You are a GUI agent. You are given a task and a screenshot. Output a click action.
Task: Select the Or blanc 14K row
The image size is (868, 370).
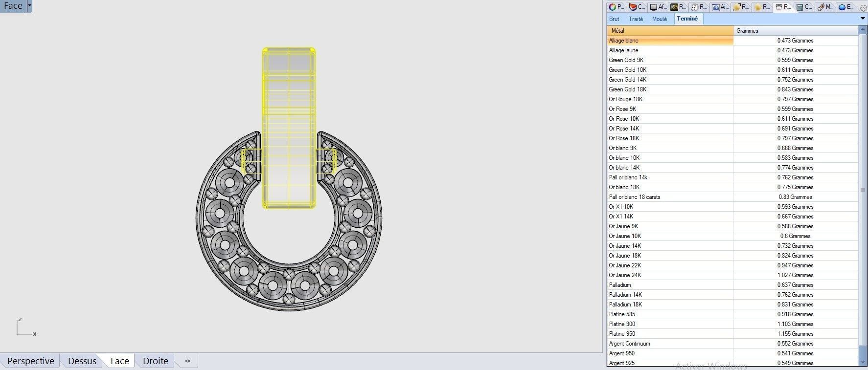point(732,168)
